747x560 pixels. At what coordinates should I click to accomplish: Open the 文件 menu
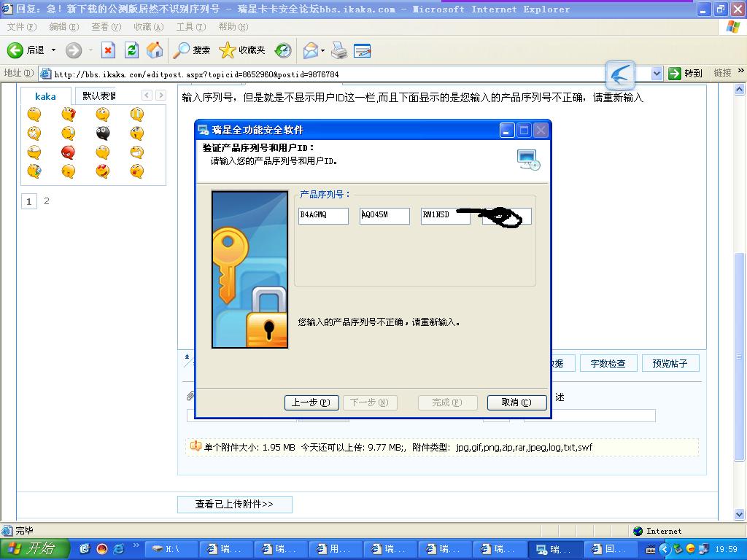click(x=22, y=27)
